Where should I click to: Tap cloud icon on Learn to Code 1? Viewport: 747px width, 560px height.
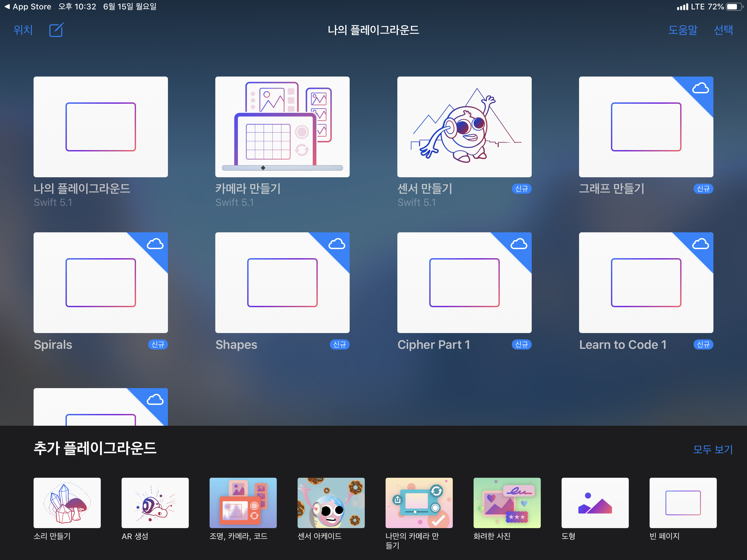coord(700,244)
